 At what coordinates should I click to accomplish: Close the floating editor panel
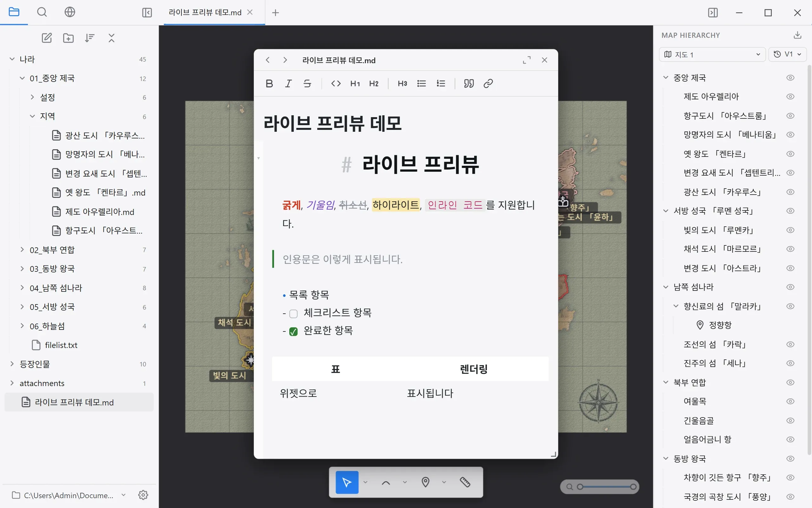click(545, 60)
